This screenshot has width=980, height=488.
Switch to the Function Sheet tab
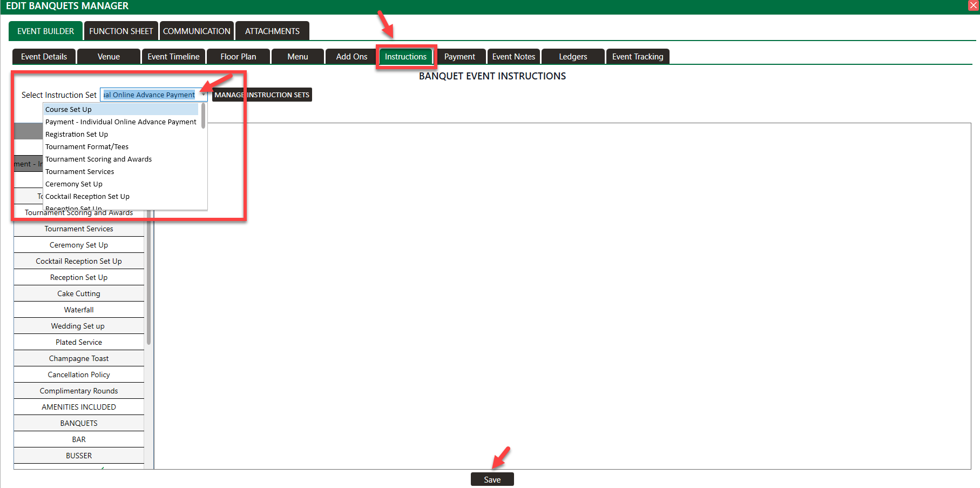coord(121,31)
